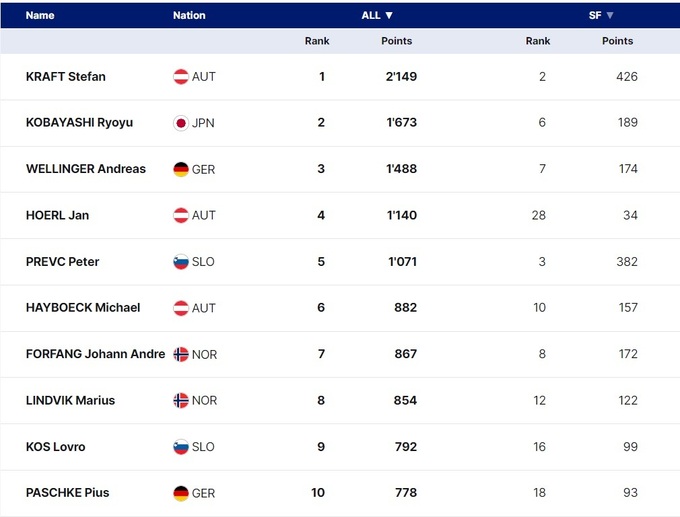Click Austria flag icon beside HOERL Jan
Viewport: 680px width, 517px height.
[181, 216]
